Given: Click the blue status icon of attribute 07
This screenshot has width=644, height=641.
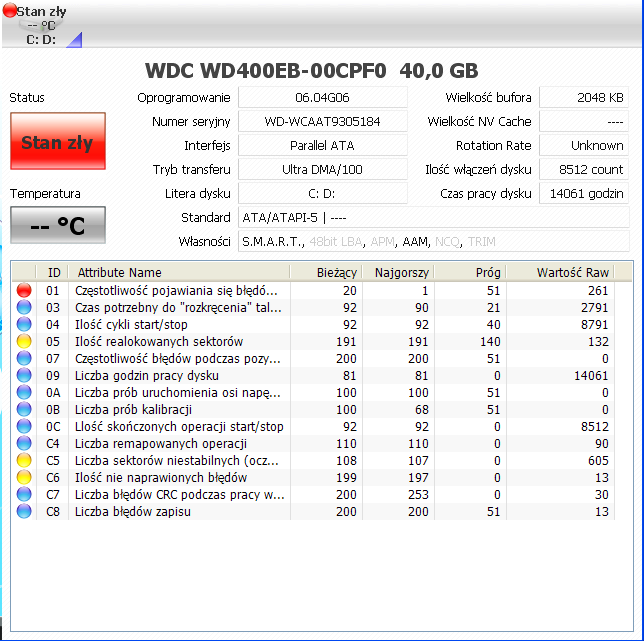Looking at the screenshot, I should tap(24, 358).
